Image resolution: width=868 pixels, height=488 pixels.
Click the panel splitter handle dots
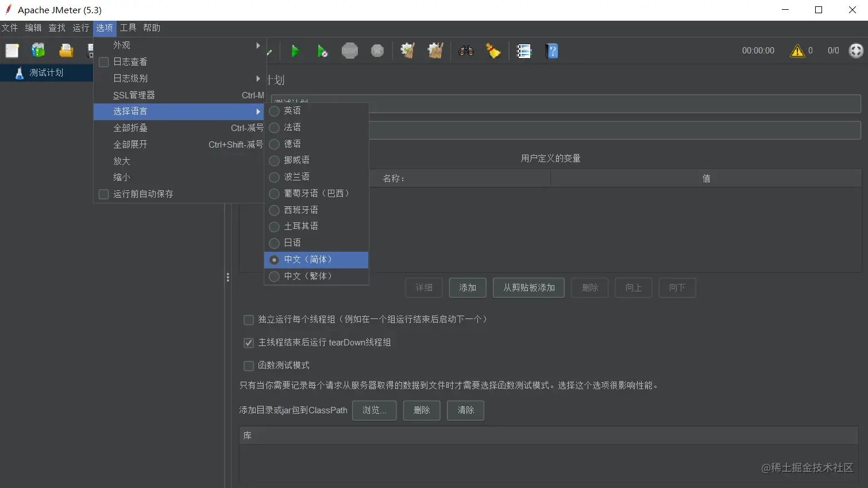(228, 278)
